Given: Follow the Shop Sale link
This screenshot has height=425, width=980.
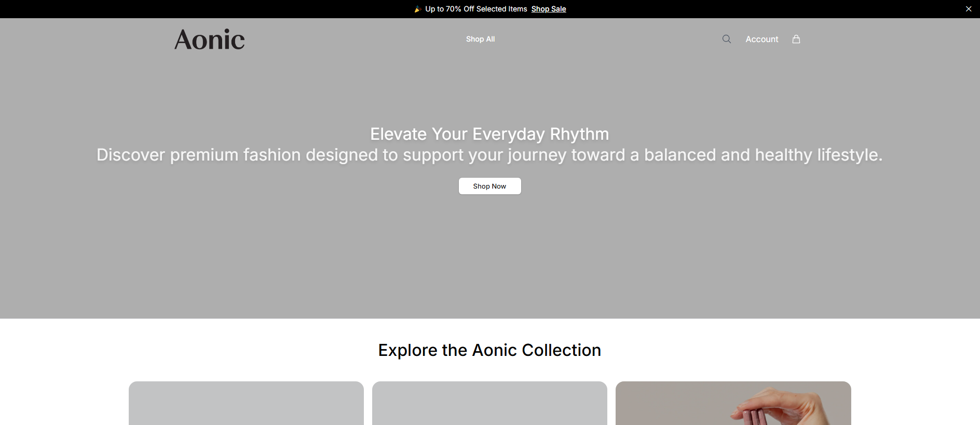Looking at the screenshot, I should [549, 9].
